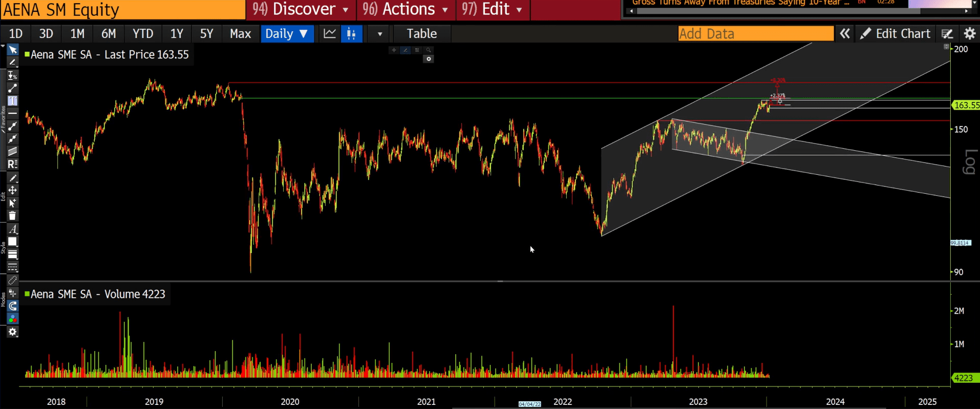The width and height of the screenshot is (980, 409).
Task: Open the dashed line style option
Action: [x=13, y=268]
